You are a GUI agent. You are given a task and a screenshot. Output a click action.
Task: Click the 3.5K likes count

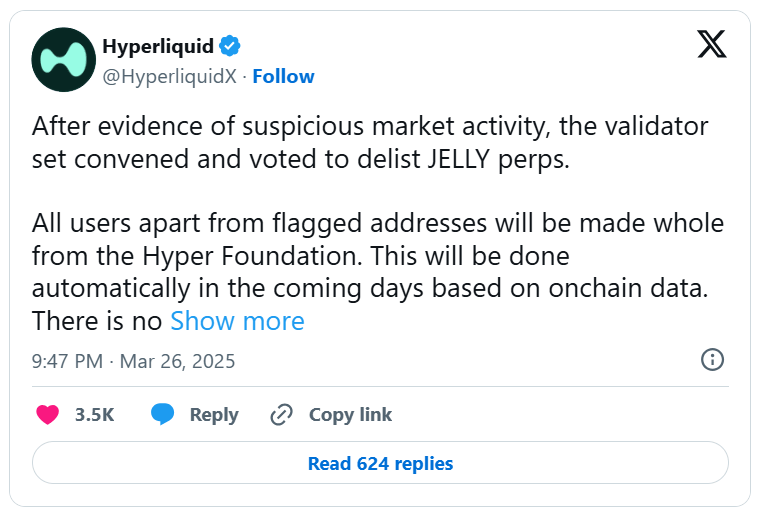(x=94, y=414)
